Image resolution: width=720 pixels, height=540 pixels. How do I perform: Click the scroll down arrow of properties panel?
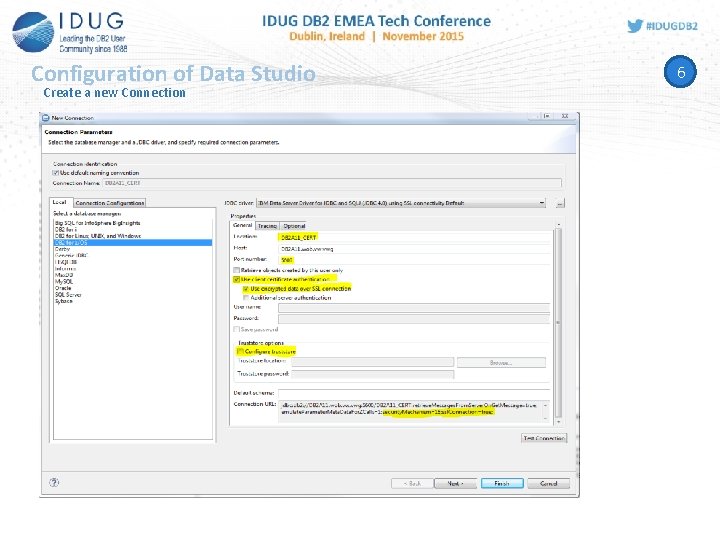[x=558, y=422]
